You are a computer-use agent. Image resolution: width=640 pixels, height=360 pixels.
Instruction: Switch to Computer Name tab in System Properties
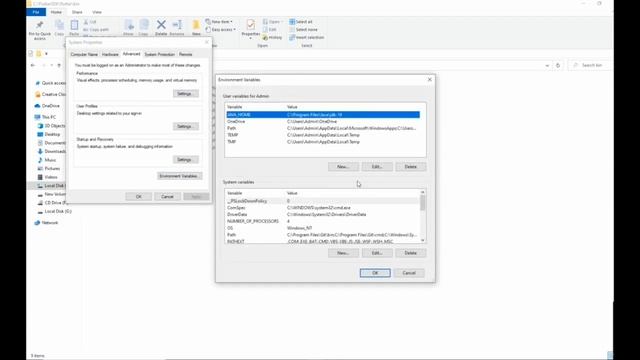84,54
